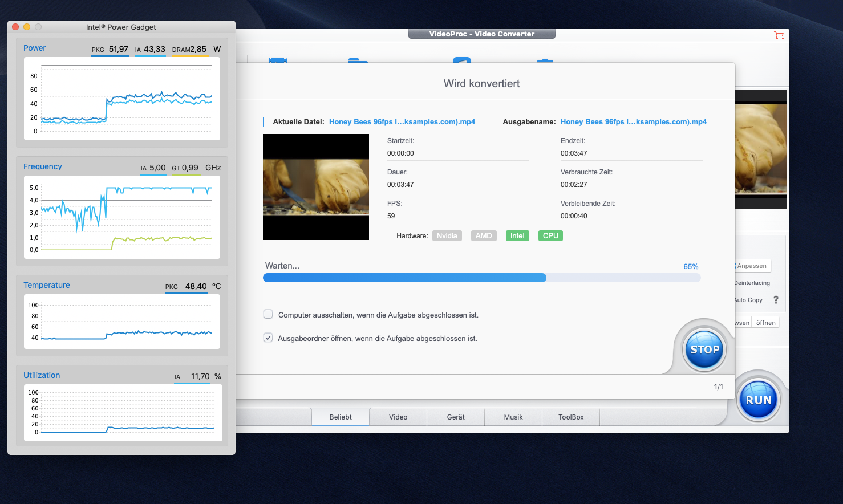Click the Startzeit value 00:00:00
Viewport: 843px width, 504px height.
400,153
